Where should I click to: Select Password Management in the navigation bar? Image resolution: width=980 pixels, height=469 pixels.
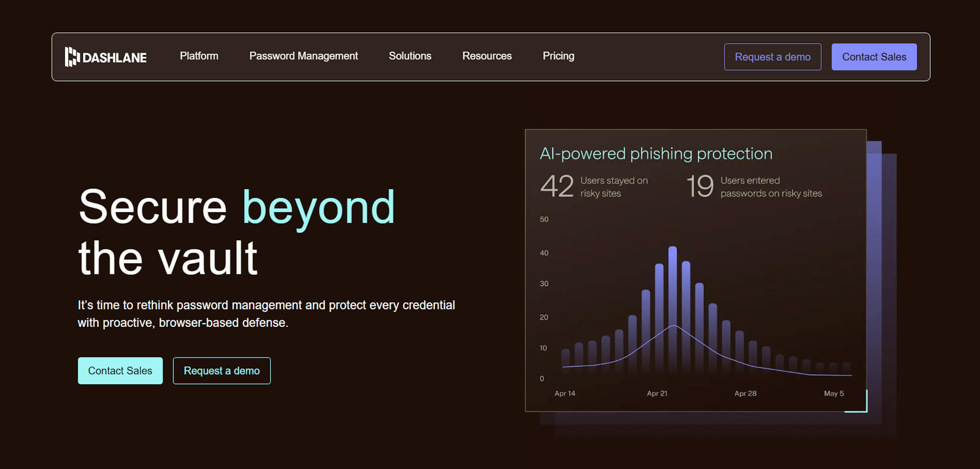click(x=303, y=56)
